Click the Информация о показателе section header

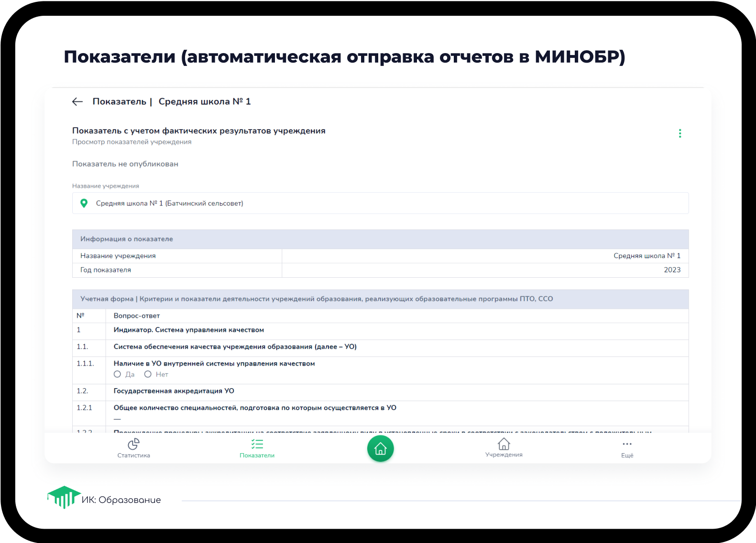pyautogui.click(x=380, y=239)
